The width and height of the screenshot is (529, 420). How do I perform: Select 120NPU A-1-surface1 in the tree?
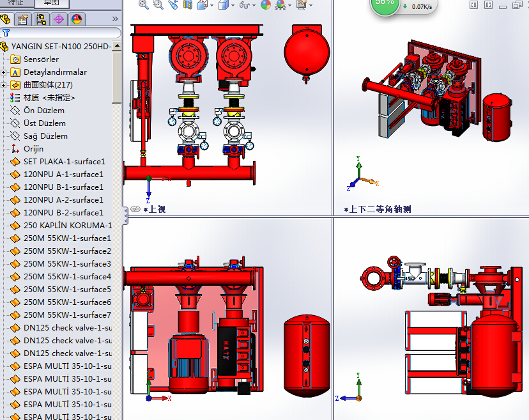click(63, 175)
